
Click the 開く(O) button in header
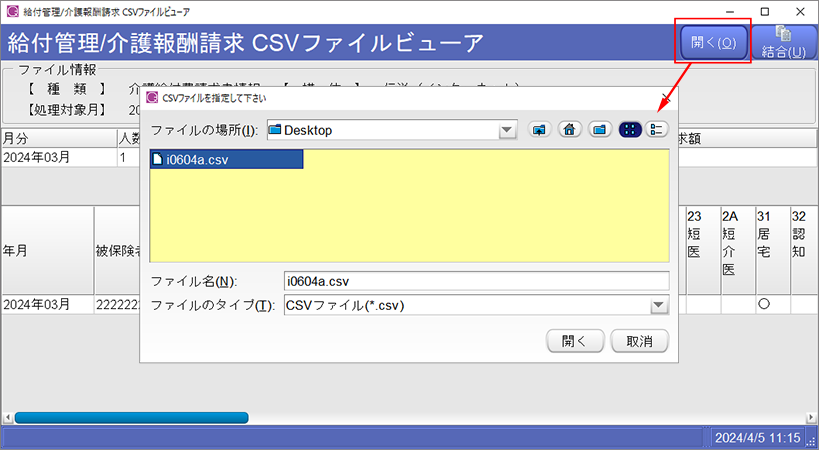point(713,42)
